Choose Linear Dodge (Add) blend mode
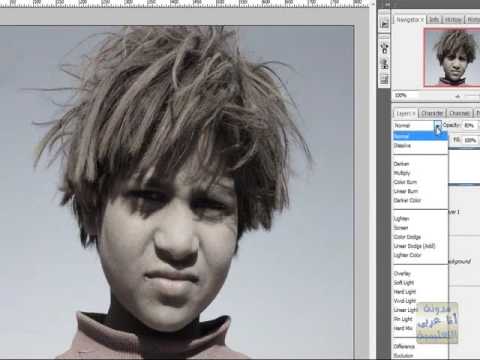480x360 pixels. pos(420,246)
